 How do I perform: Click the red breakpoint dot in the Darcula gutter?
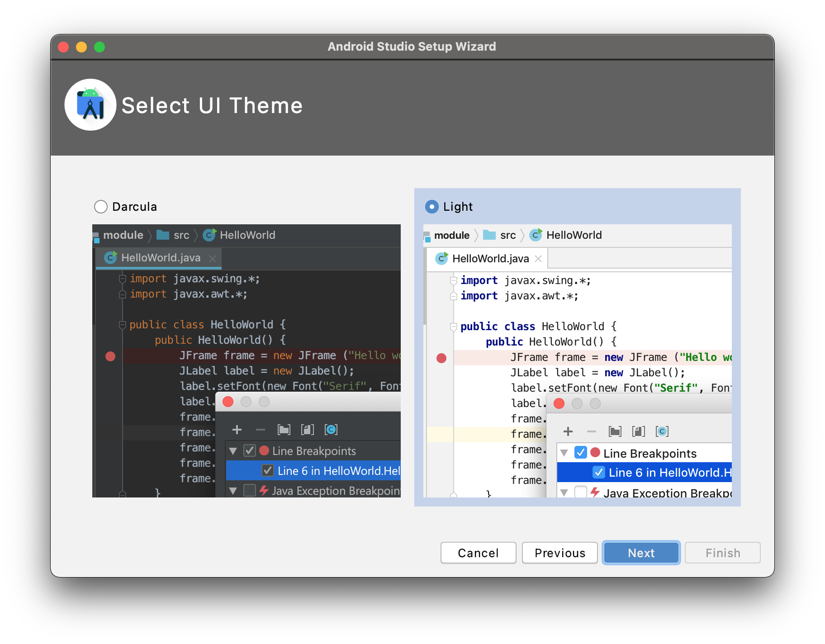(x=110, y=356)
